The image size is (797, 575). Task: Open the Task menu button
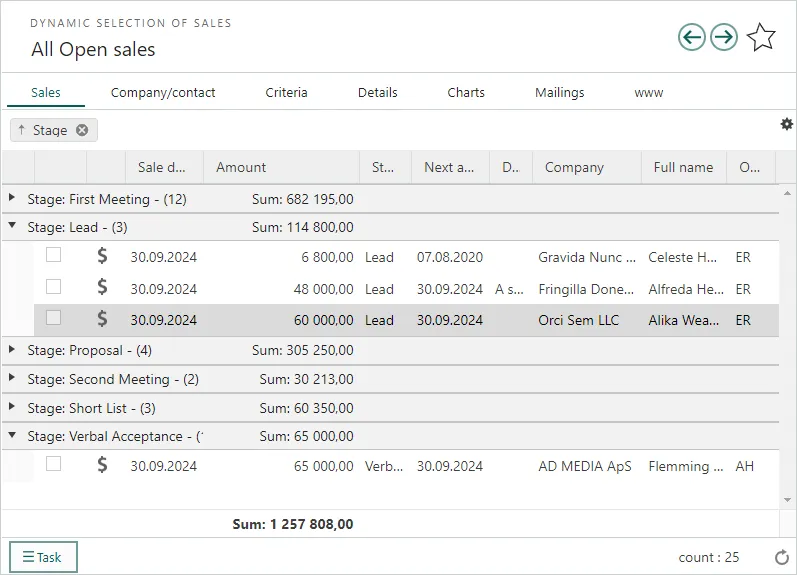pyautogui.click(x=43, y=557)
